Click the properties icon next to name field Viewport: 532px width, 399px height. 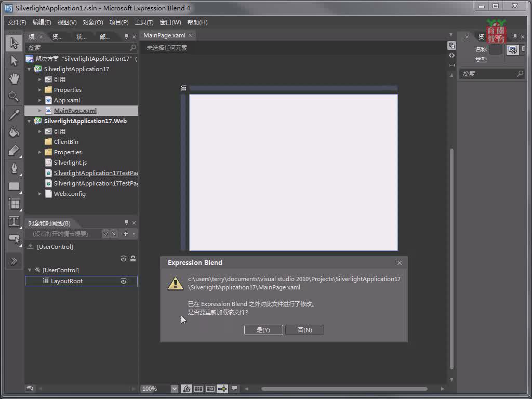[513, 50]
